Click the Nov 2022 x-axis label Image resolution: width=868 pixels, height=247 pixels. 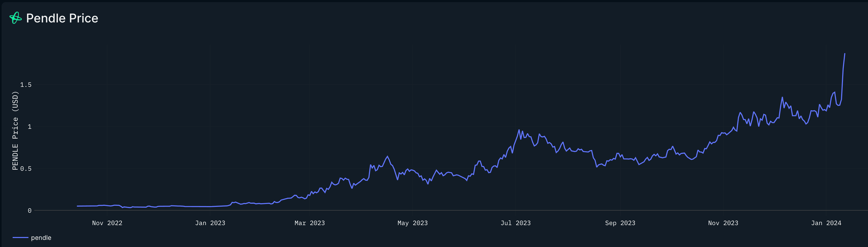tap(107, 223)
